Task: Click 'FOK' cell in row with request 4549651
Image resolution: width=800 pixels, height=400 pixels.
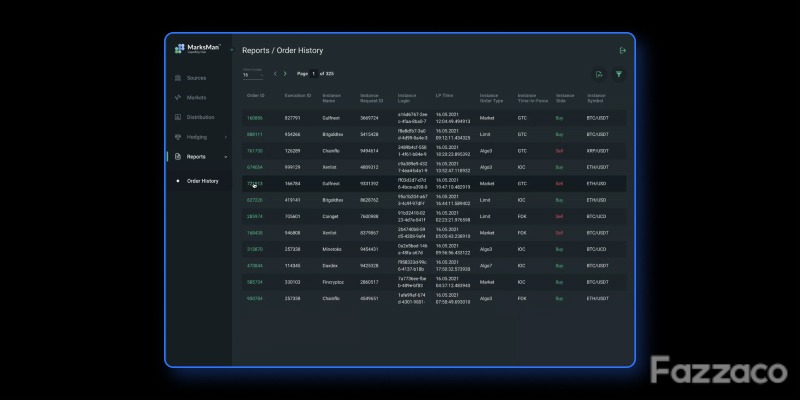Action: 522,298
